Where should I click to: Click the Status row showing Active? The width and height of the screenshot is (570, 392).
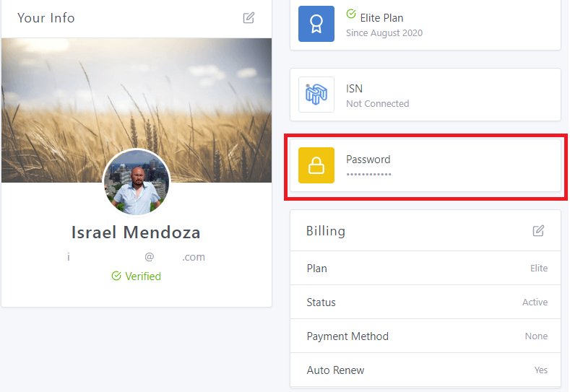(x=426, y=302)
